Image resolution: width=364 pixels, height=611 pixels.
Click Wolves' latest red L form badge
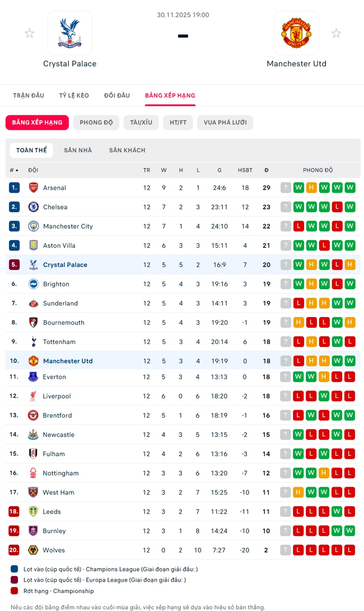[x=350, y=550]
